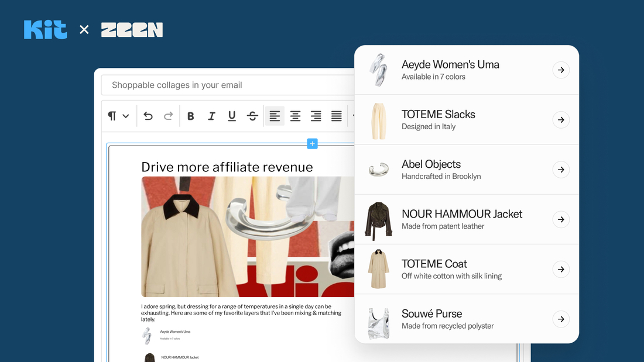
Task: Select 'Abel Objects' product title
Action: (x=431, y=164)
